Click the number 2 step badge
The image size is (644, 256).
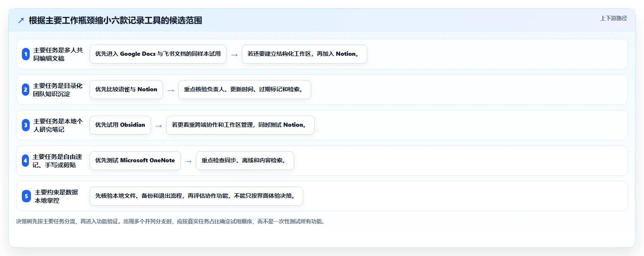point(26,90)
